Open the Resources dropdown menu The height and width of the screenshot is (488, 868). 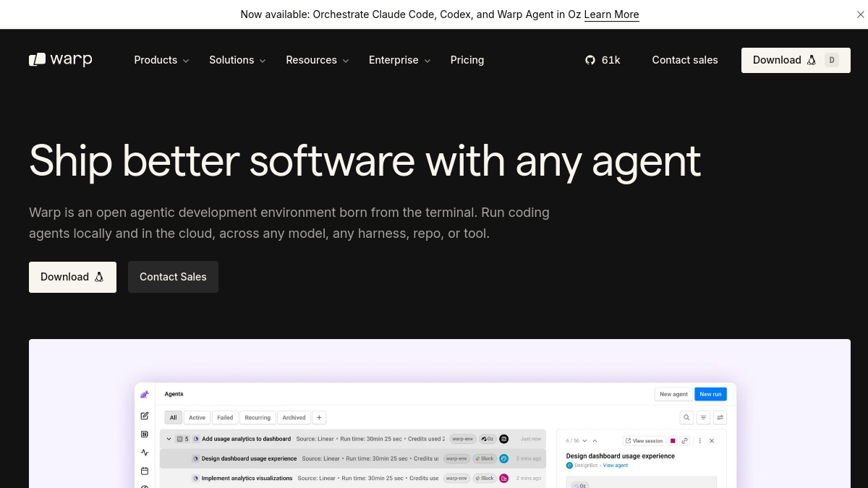coord(318,60)
